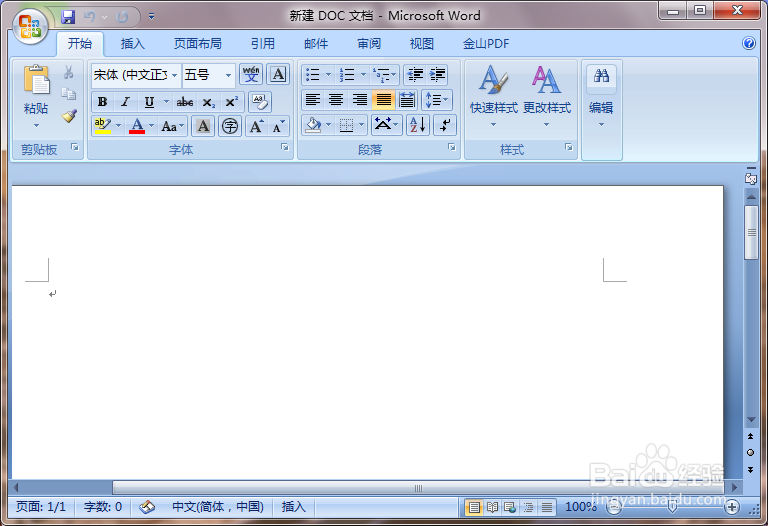Open the font name dropdown

pyautogui.click(x=174, y=75)
